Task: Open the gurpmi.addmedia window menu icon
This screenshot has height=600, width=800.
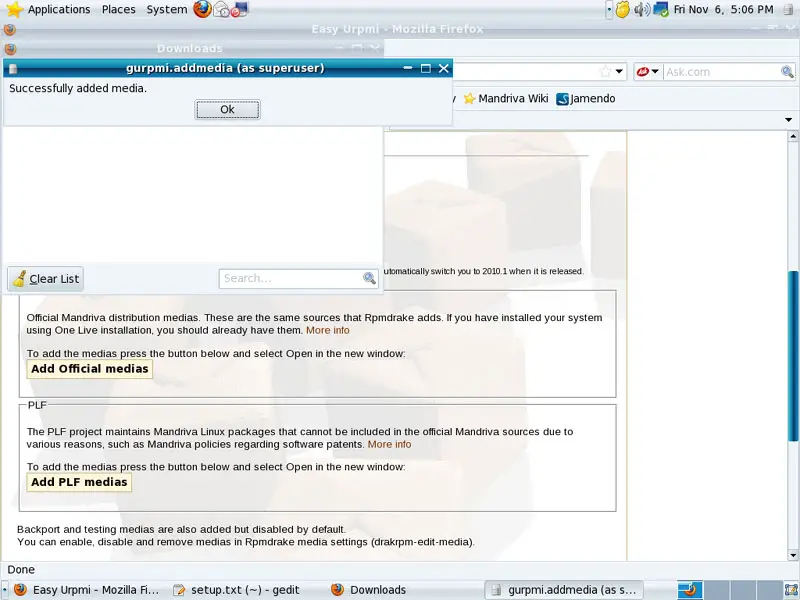Action: 13,68
